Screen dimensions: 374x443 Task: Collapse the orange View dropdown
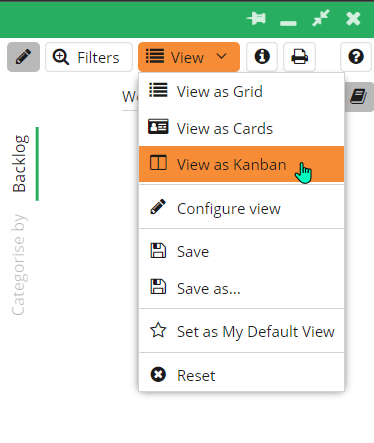pyautogui.click(x=189, y=57)
